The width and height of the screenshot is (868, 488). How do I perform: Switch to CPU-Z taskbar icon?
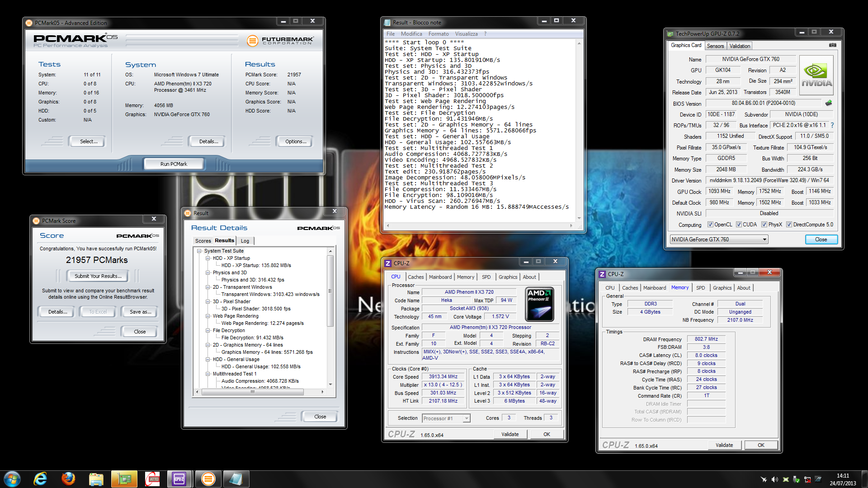(x=179, y=479)
